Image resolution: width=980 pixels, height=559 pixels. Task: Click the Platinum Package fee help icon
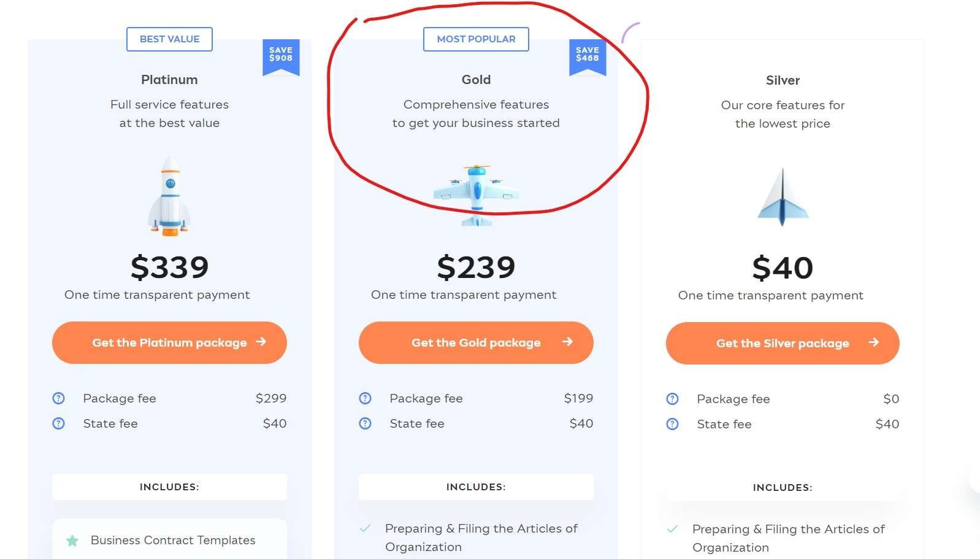tap(59, 398)
